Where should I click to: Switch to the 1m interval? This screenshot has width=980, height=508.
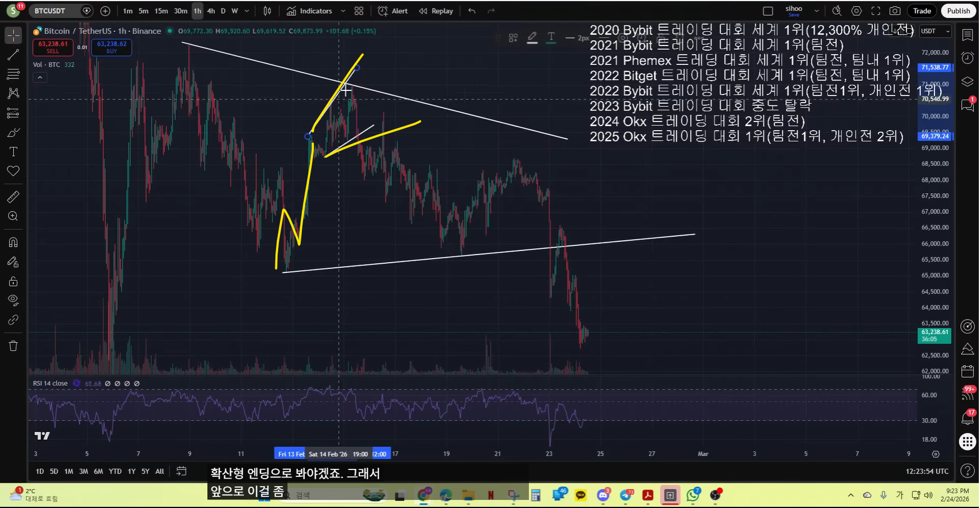click(x=128, y=11)
